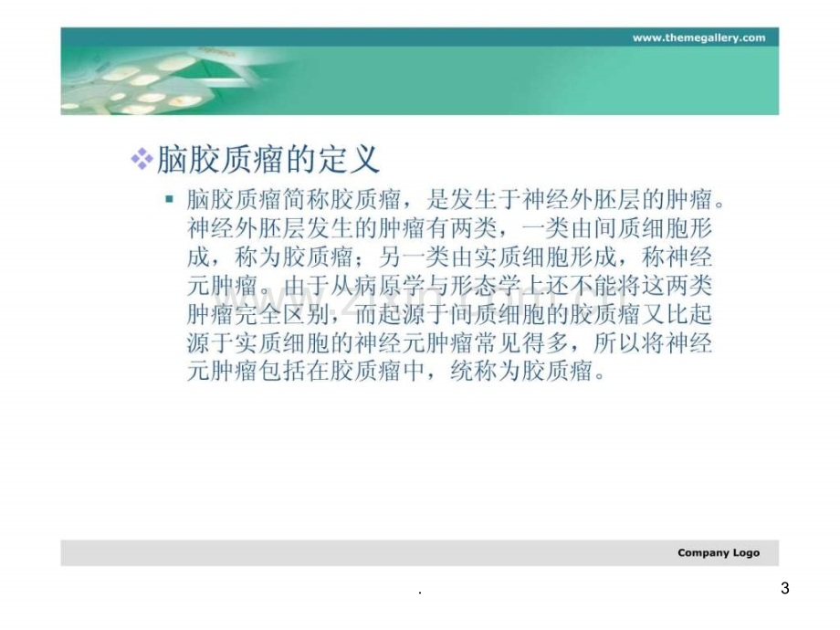Click the line starting 成，称为胶质瘤
The width and height of the screenshot is (840, 630).
pos(449,257)
